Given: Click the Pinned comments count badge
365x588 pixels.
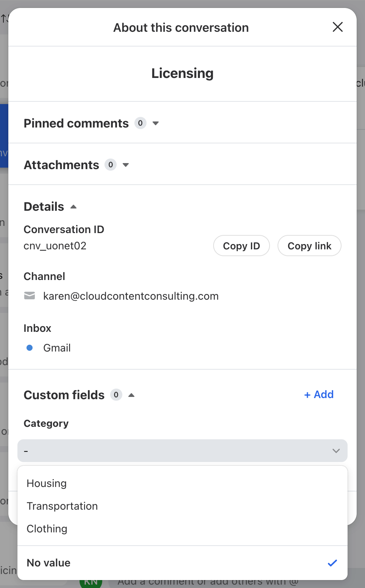Looking at the screenshot, I should tap(140, 123).
